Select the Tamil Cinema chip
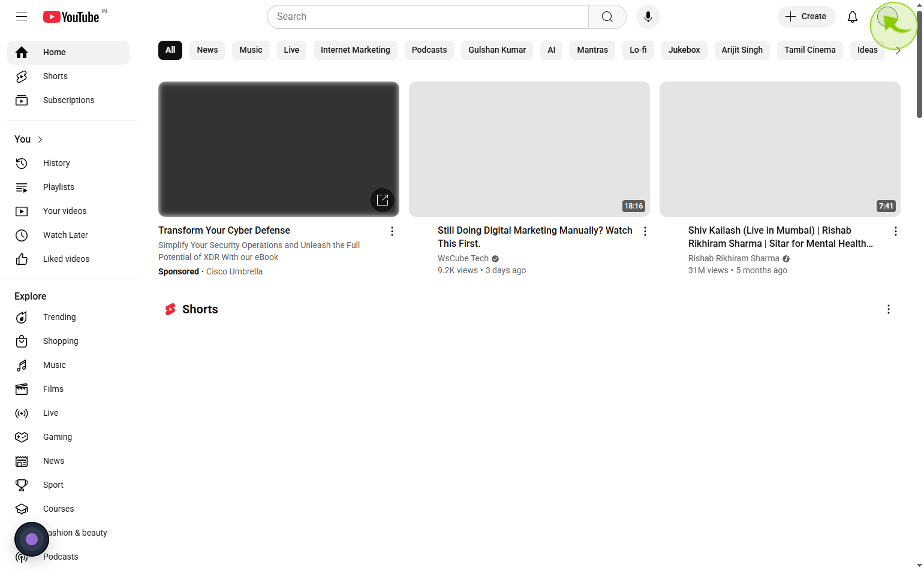 point(810,50)
